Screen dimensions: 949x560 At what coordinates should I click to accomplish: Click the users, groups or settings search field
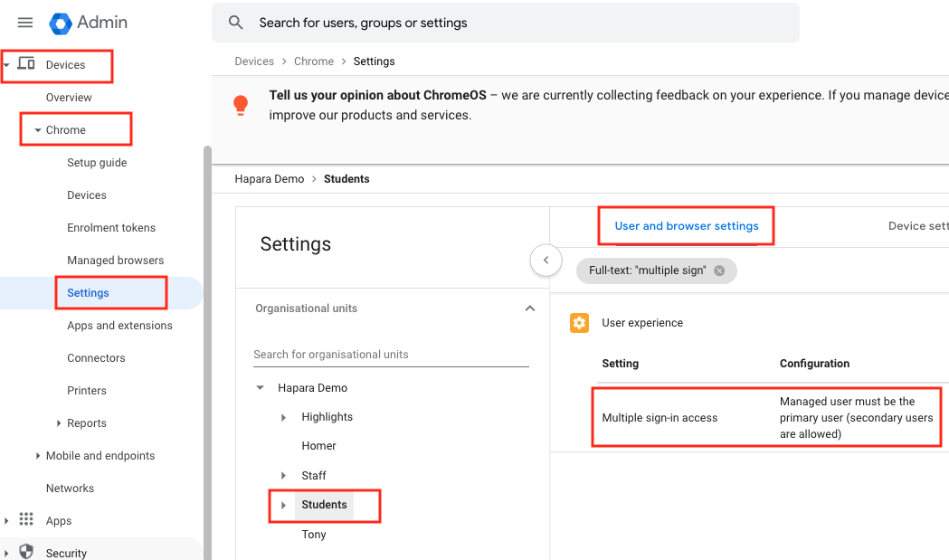(x=506, y=23)
